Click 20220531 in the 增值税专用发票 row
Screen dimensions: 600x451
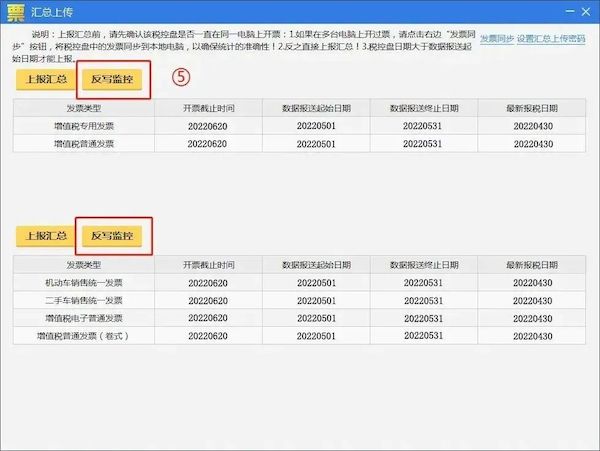click(422, 126)
